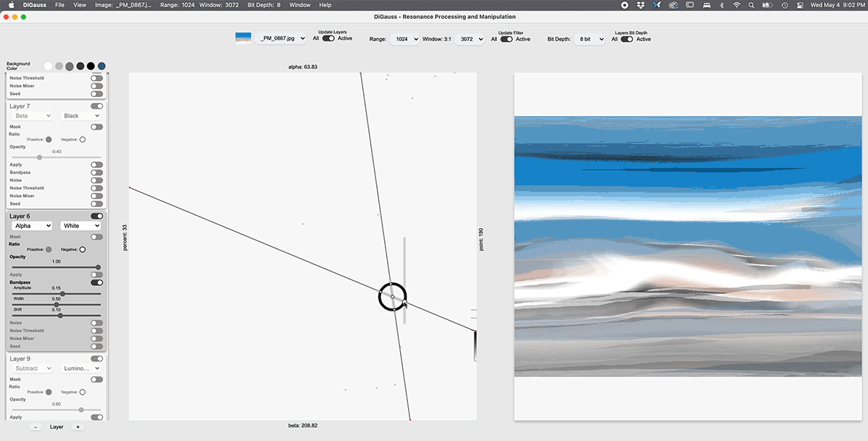Open the Wi-Fi status menu
This screenshot has width=868, height=441.
click(x=737, y=5)
